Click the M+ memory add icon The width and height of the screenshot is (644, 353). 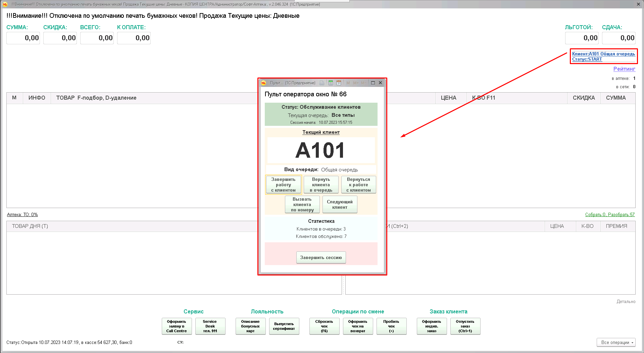tap(356, 83)
